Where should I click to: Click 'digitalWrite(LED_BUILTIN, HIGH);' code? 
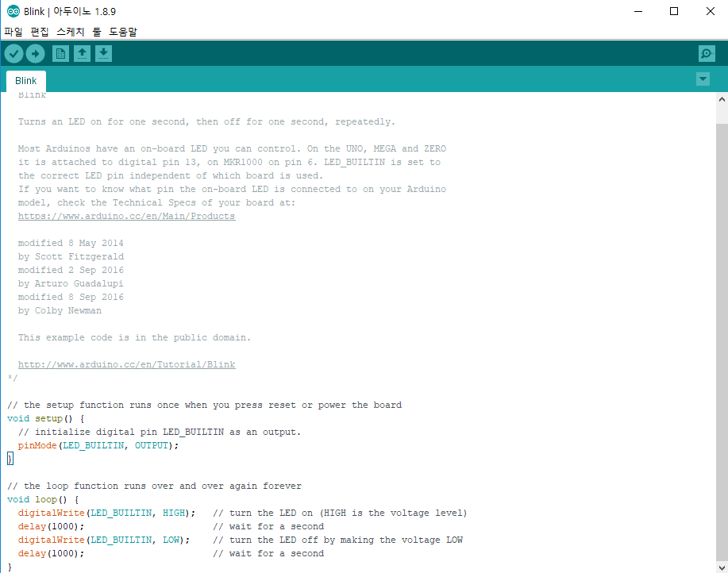(107, 513)
